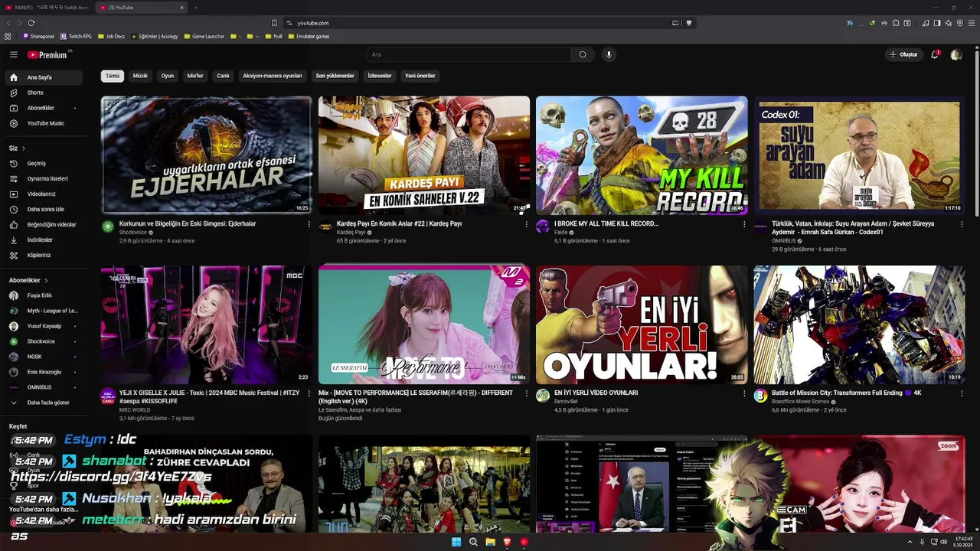Select the İzlenenler filter chip
This screenshot has width=980, height=551.
click(380, 76)
